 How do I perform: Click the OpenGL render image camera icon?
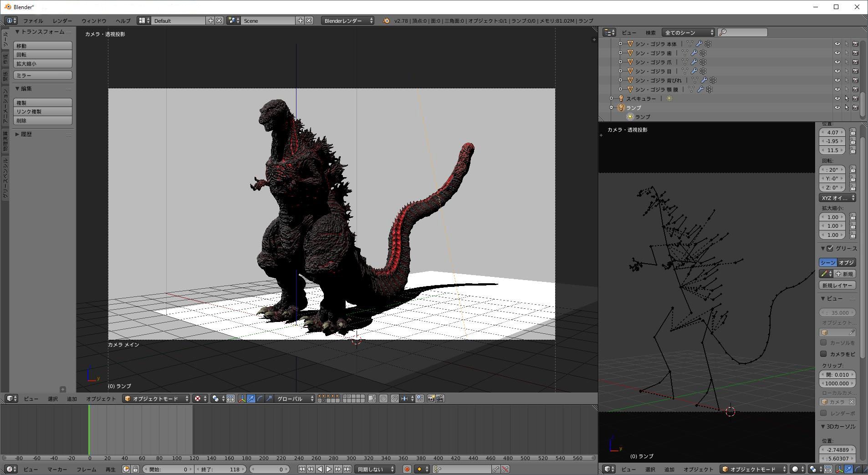click(431, 399)
